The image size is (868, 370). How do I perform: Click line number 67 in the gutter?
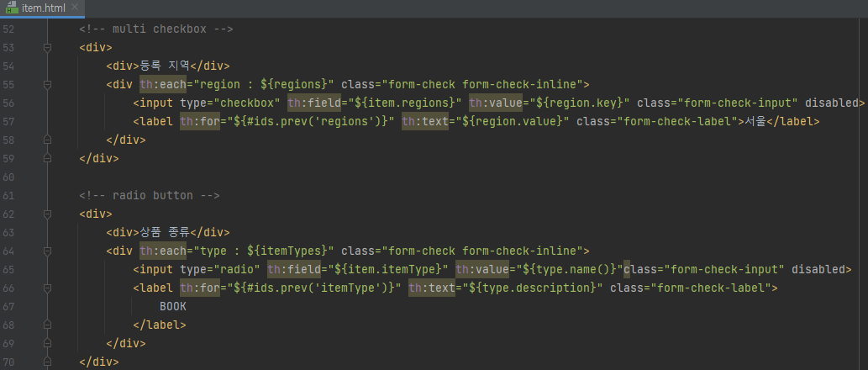click(8, 307)
